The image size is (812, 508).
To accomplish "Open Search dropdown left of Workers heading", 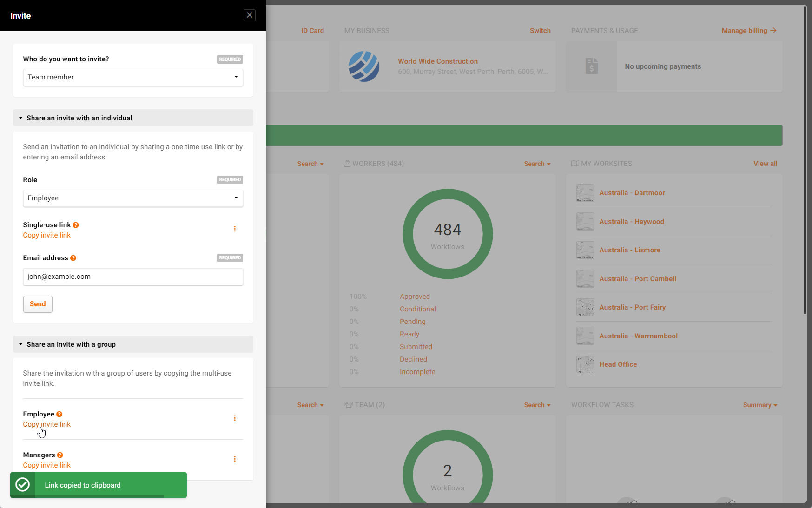I will pyautogui.click(x=310, y=164).
